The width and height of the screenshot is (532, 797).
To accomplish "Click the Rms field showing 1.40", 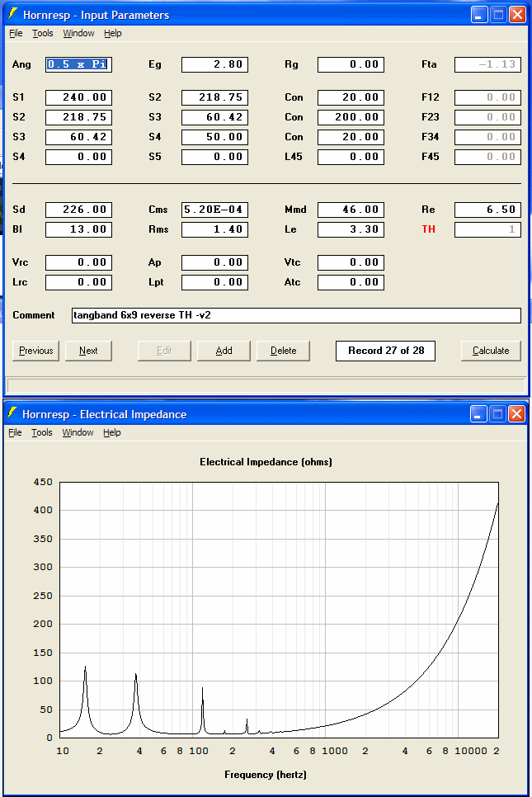I will (x=215, y=229).
